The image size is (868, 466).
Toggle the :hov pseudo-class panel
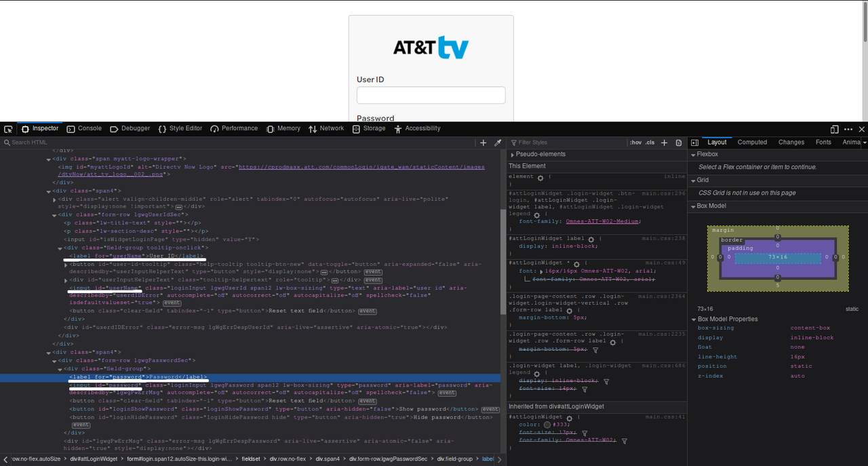(x=635, y=142)
